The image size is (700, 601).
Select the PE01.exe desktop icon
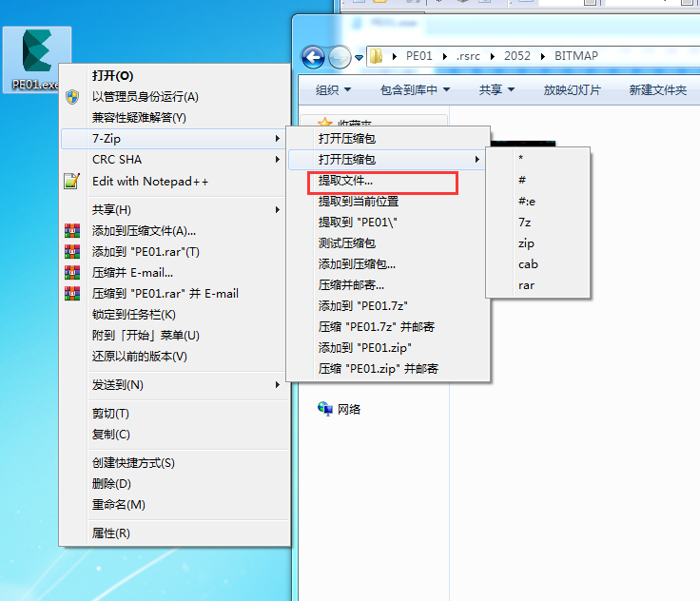(36, 59)
